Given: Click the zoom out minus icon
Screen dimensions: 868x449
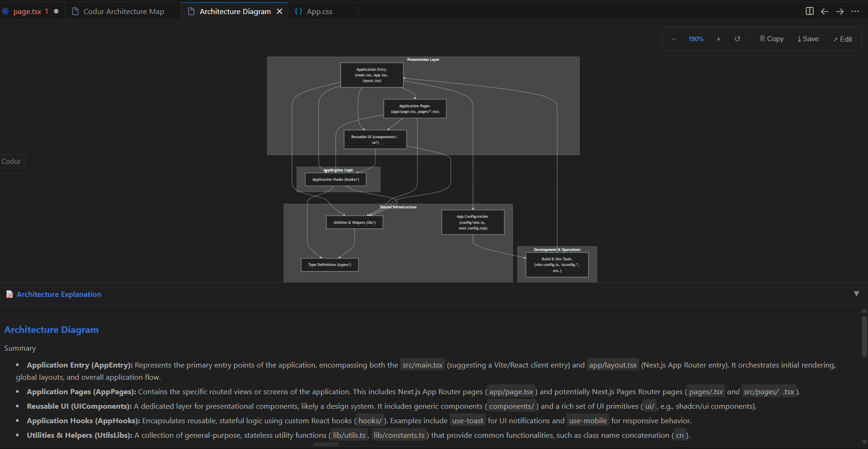Looking at the screenshot, I should point(673,39).
